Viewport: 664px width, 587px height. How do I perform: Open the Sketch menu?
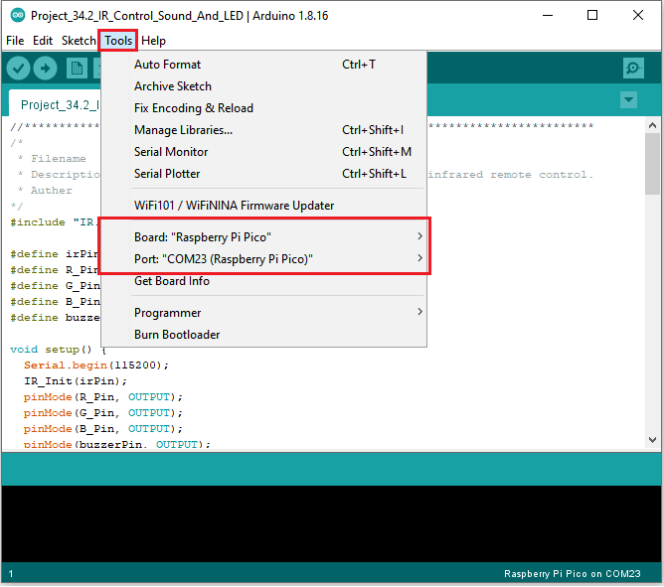click(x=78, y=41)
